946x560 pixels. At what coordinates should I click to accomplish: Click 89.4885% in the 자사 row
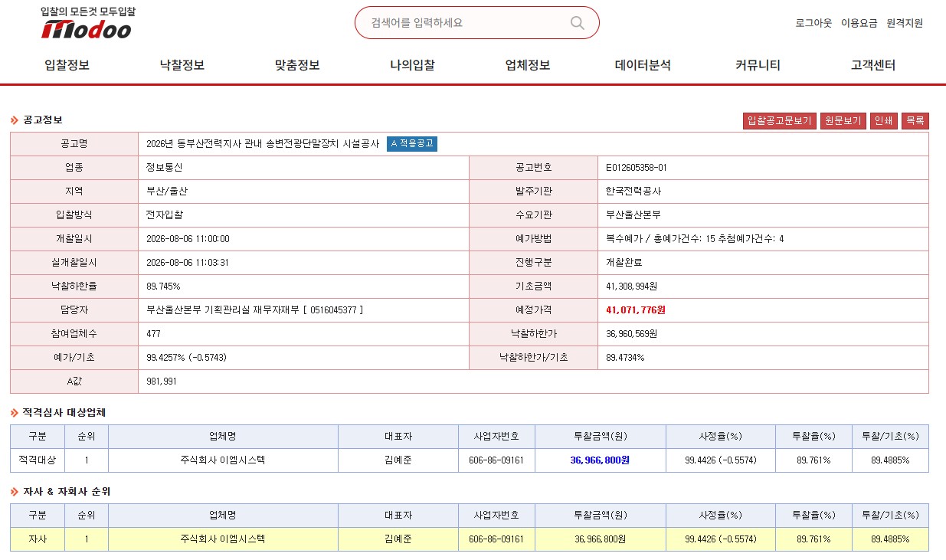[x=890, y=539]
